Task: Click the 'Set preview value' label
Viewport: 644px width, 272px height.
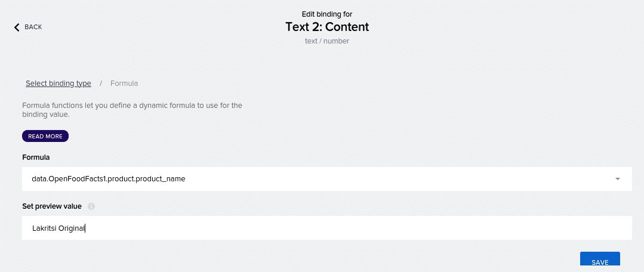Action: coord(52,206)
